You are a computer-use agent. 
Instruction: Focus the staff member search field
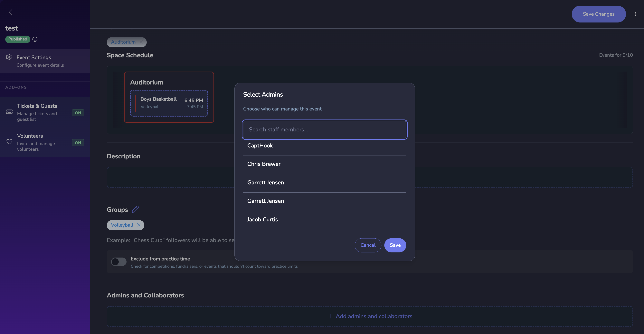324,130
